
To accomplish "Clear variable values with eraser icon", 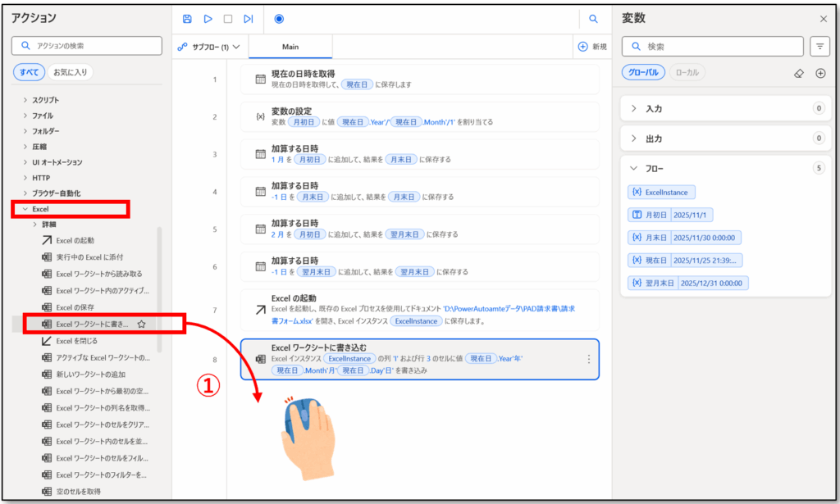I will coord(799,73).
